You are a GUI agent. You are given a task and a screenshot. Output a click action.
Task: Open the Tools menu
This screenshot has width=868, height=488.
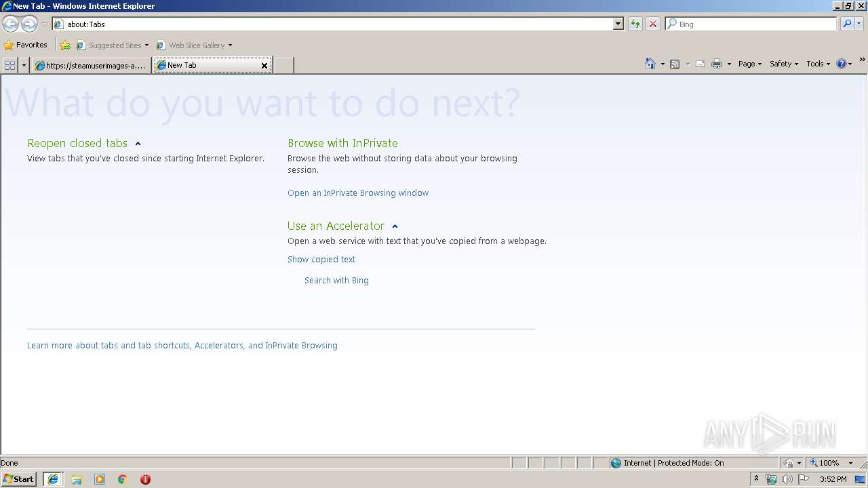point(818,64)
